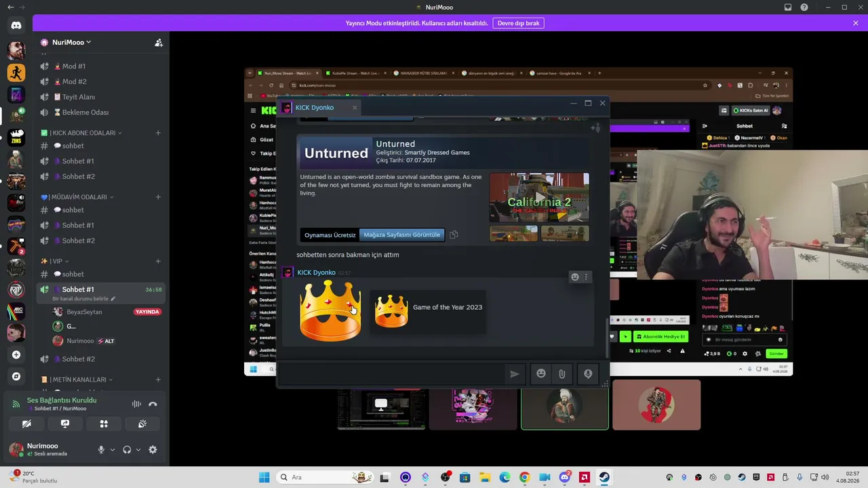Dismiss the streamer mode banner with X
Image resolution: width=868 pixels, height=488 pixels.
point(856,23)
